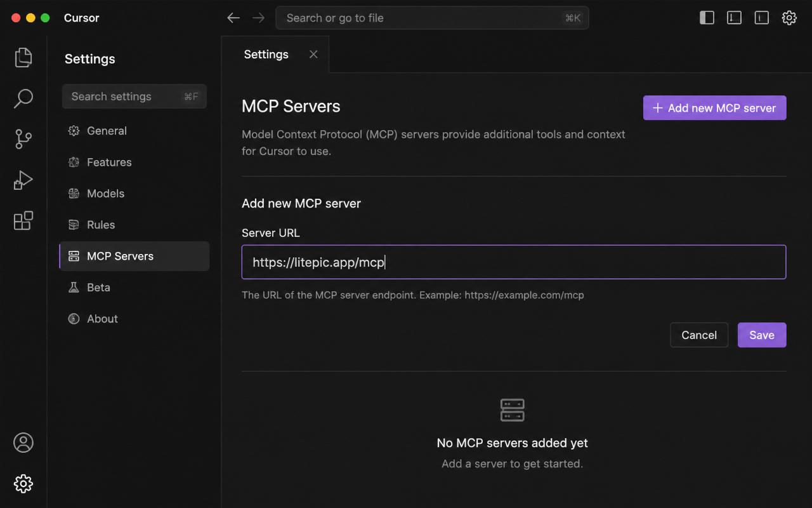Open Models settings section

[x=134, y=194]
